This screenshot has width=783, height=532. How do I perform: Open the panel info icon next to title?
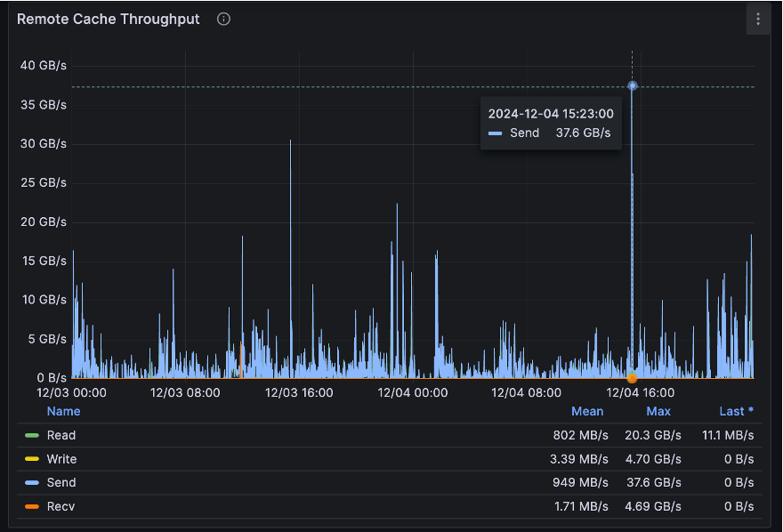[x=223, y=19]
